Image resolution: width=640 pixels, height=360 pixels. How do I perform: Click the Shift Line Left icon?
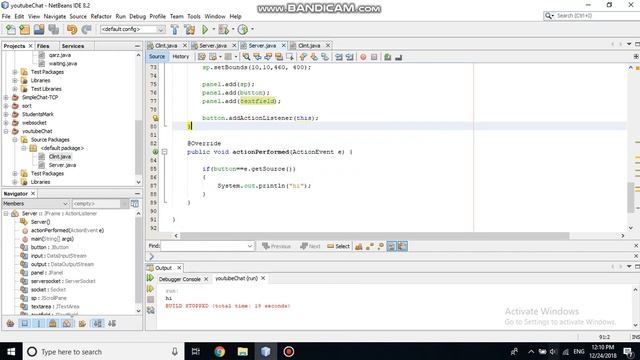(x=339, y=57)
